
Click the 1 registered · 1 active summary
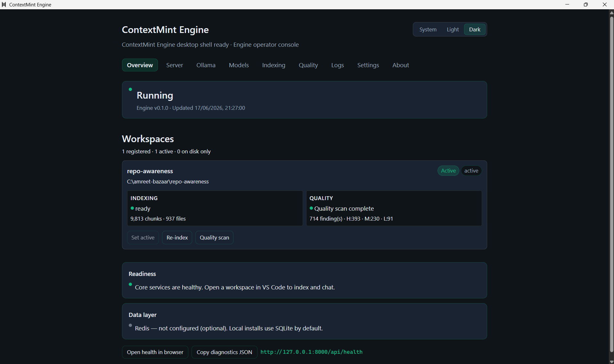click(x=166, y=151)
